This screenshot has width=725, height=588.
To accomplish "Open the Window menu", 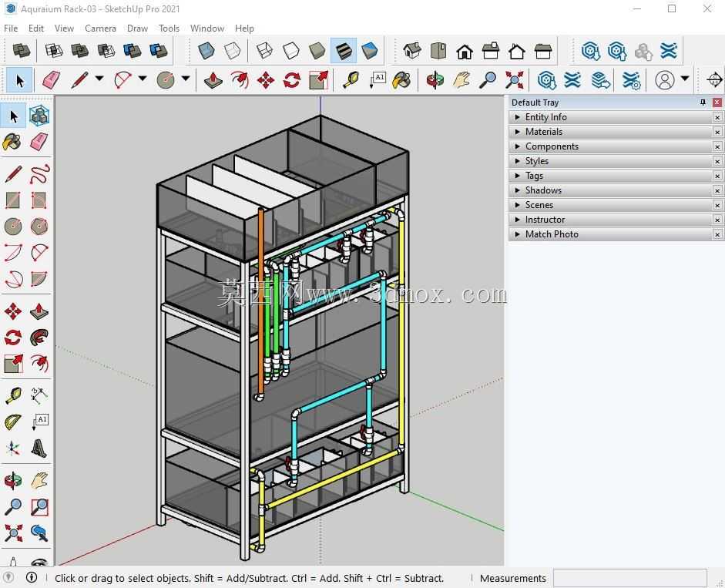I will point(207,29).
